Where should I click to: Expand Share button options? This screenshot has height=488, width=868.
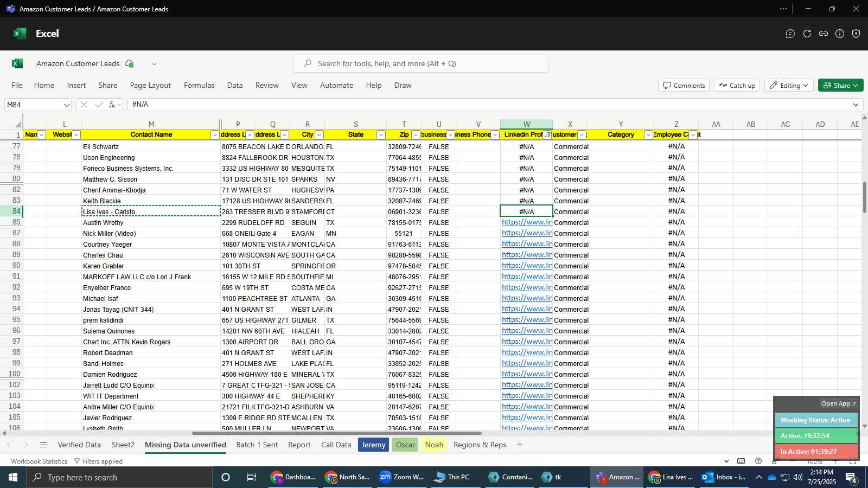point(856,86)
